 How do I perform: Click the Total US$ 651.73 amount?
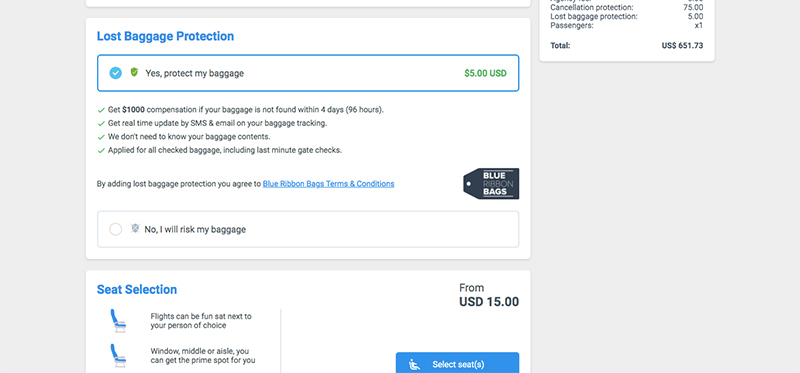click(682, 45)
